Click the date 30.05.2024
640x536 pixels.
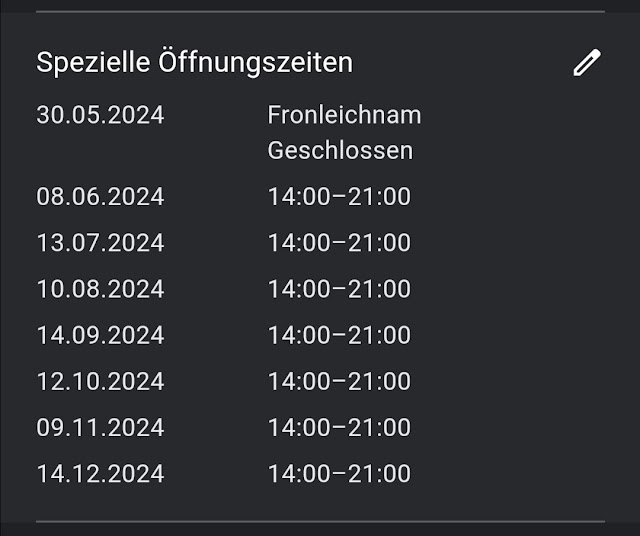tap(100, 115)
